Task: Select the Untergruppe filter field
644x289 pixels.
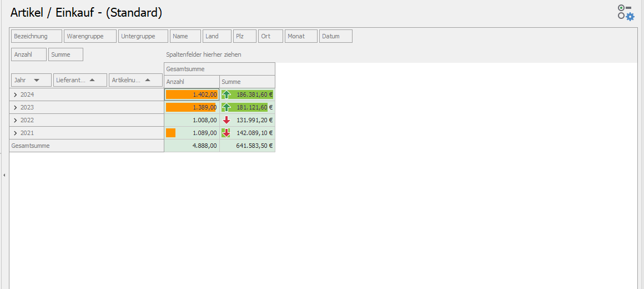Action: coord(143,36)
